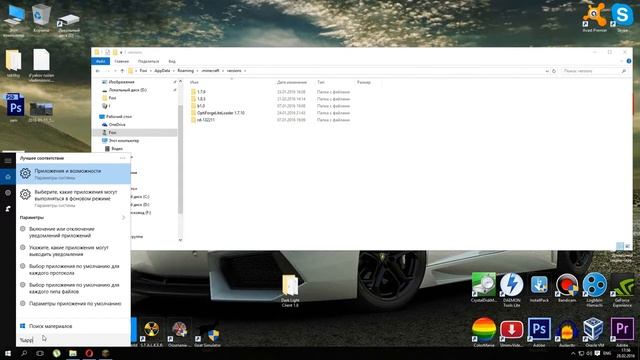The image size is (640, 360).
Task: Switch to the Share ribbon tab in Explorer
Action: click(x=148, y=61)
